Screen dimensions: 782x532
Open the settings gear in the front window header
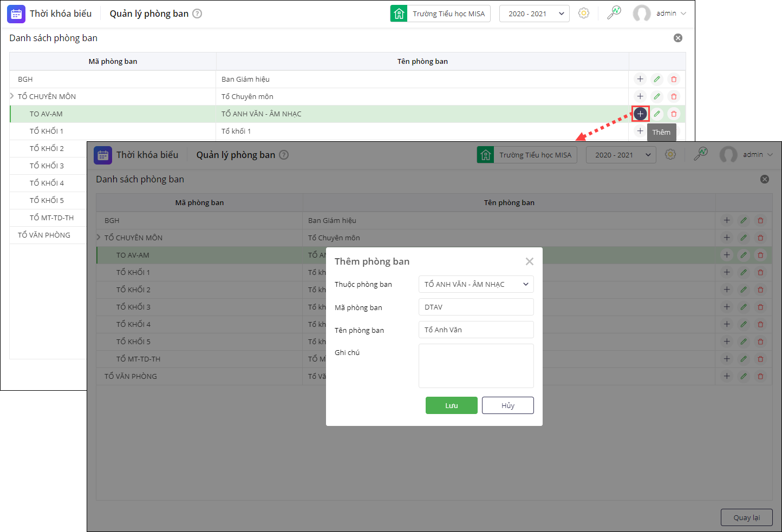click(670, 154)
